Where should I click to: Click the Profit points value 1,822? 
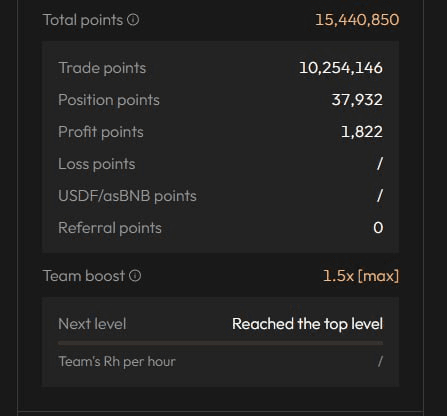coord(362,132)
